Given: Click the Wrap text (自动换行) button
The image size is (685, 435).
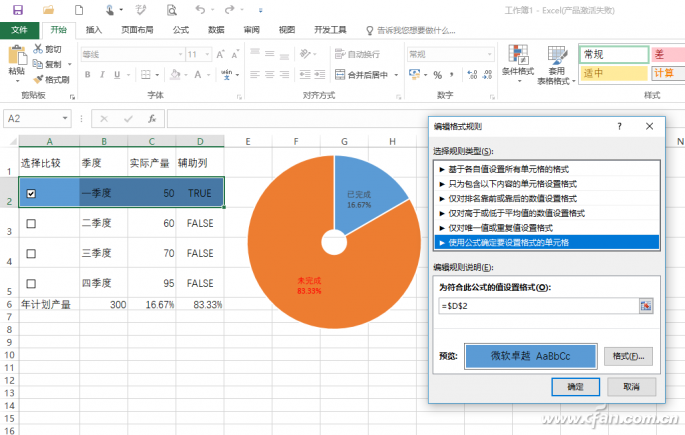Looking at the screenshot, I should click(357, 54).
